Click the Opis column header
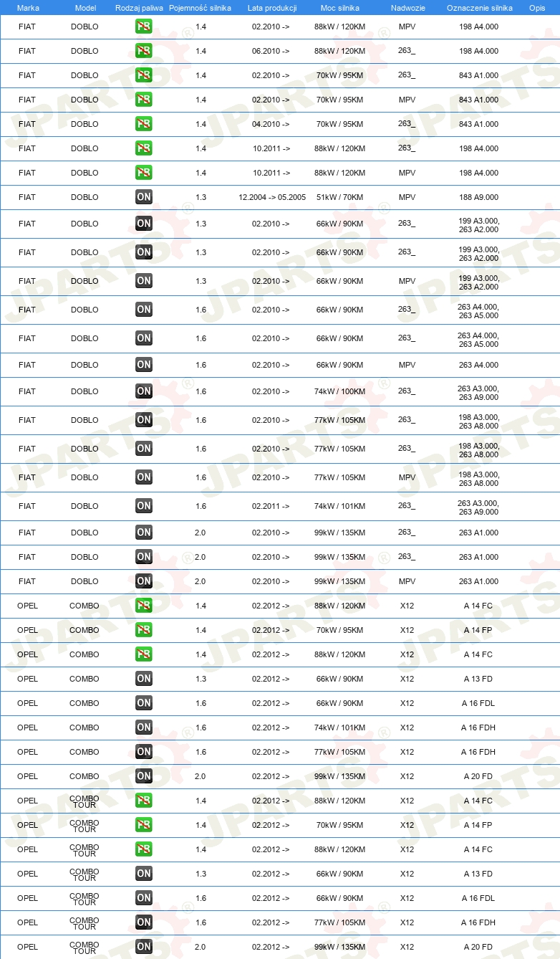Screen dimensions: 560x959 (x=536, y=7)
